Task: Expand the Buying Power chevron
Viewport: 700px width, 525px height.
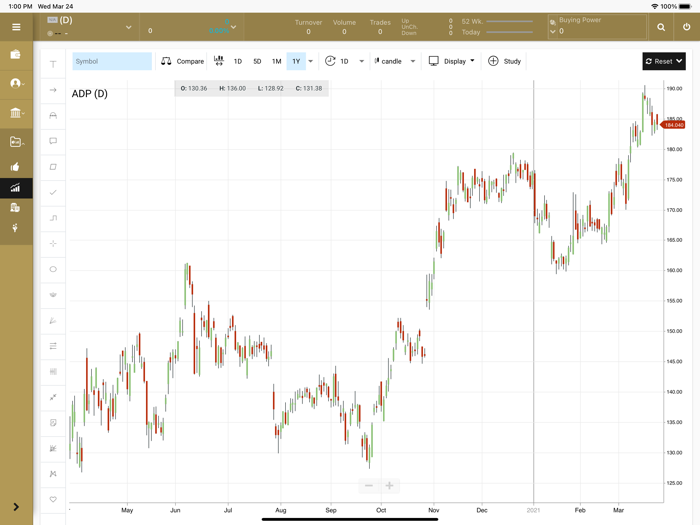Action: coord(553,32)
